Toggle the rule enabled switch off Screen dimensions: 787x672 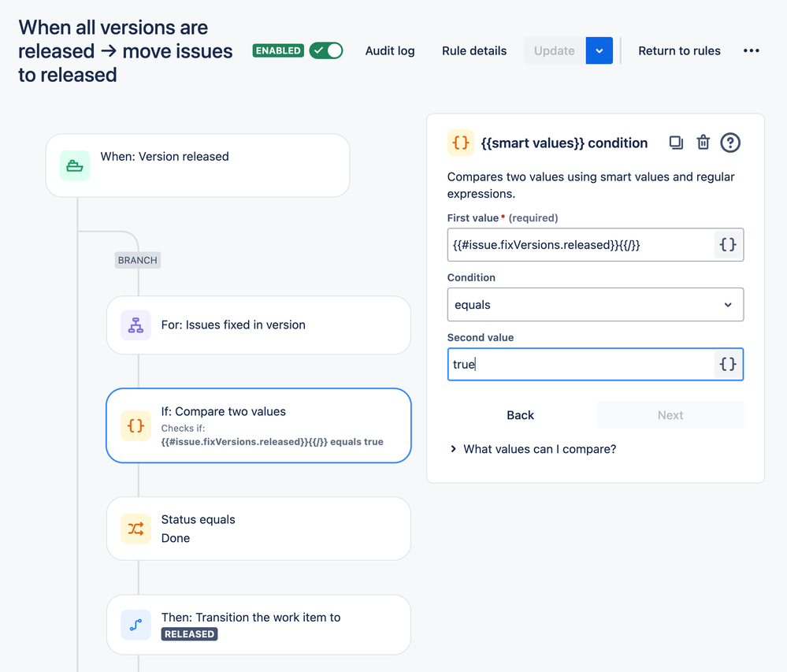click(326, 50)
